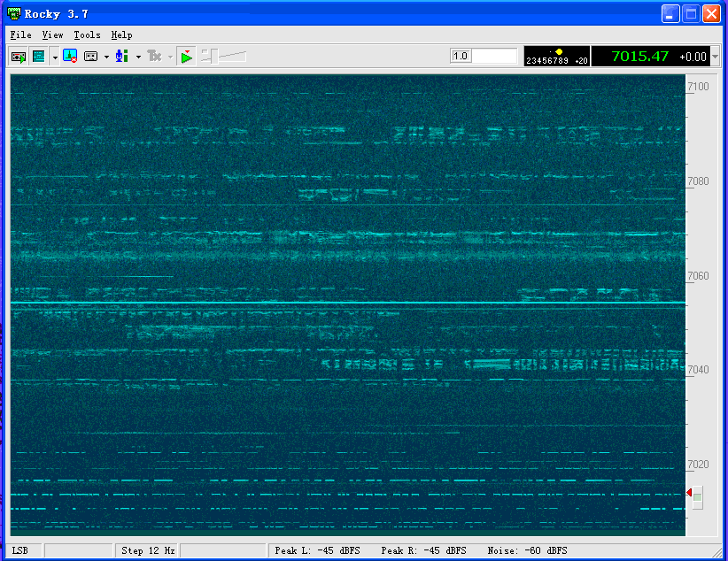Open the waterfall display dropdown arrow
Image resolution: width=728 pixels, height=561 pixels.
coord(55,58)
